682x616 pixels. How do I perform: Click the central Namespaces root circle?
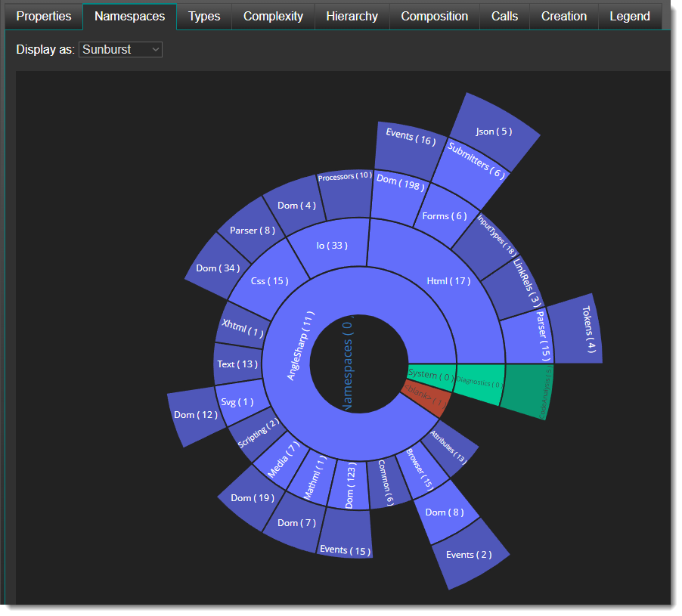tap(359, 364)
